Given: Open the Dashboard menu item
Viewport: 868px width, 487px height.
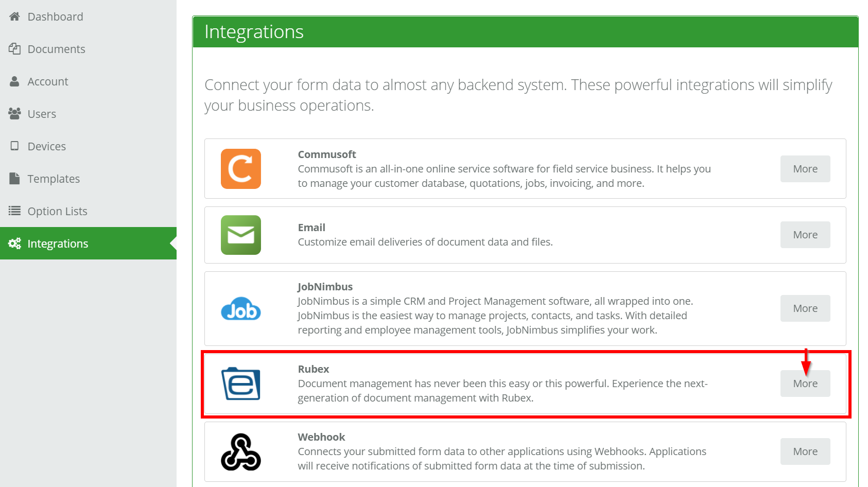Looking at the screenshot, I should coord(88,16).
